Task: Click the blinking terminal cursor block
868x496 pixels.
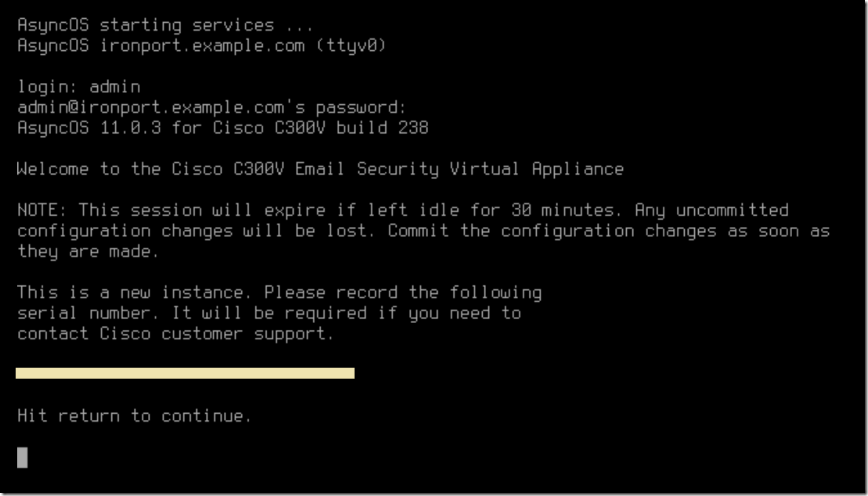Action: click(22, 457)
